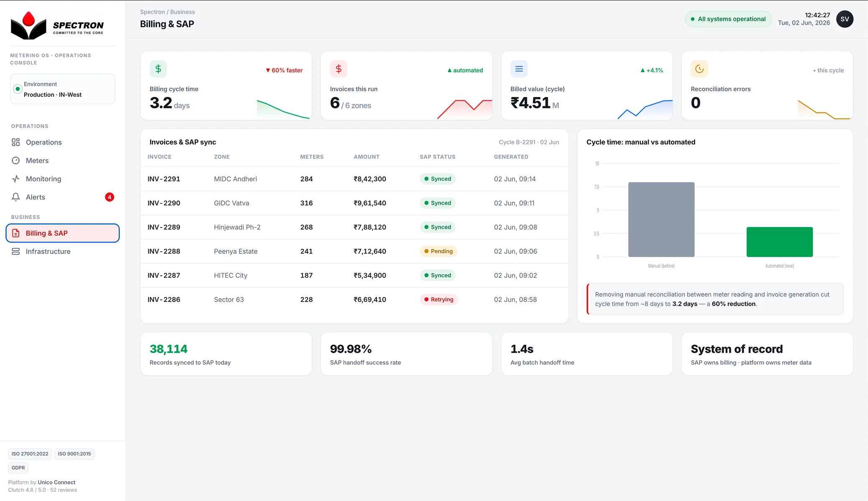Image resolution: width=868 pixels, height=501 pixels.
Task: Click the Alerts bell icon
Action: coord(16,197)
